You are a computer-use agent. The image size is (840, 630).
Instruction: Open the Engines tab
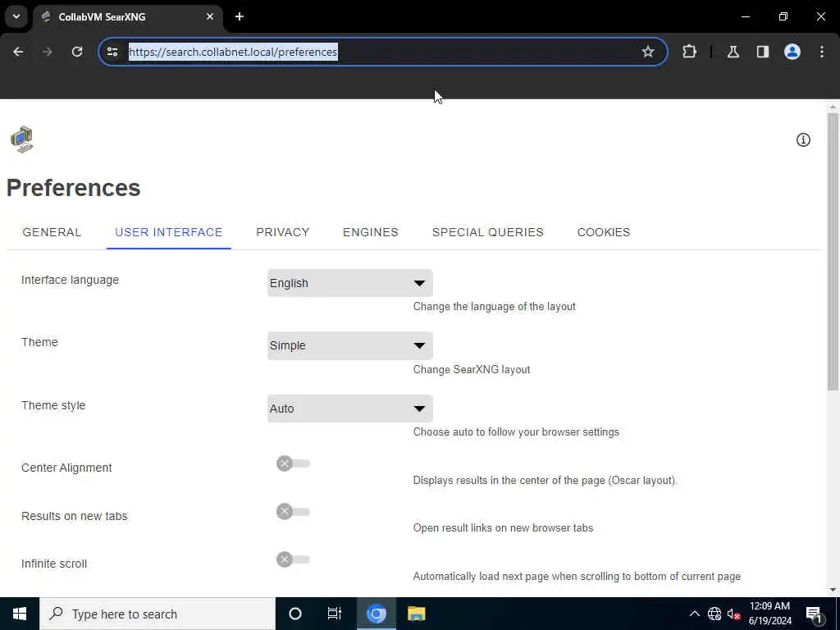(371, 232)
